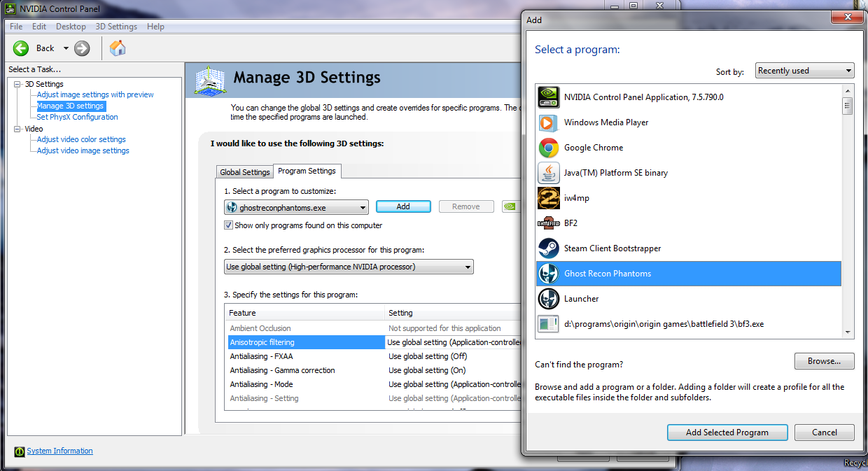
Task: Click the Google Chrome entry text
Action: pos(594,148)
